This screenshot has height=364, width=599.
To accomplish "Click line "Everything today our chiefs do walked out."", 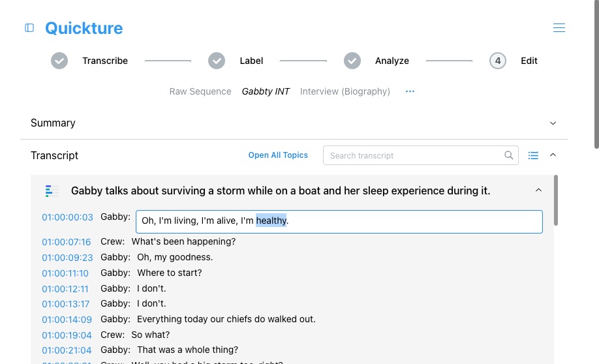I will pyautogui.click(x=226, y=319).
